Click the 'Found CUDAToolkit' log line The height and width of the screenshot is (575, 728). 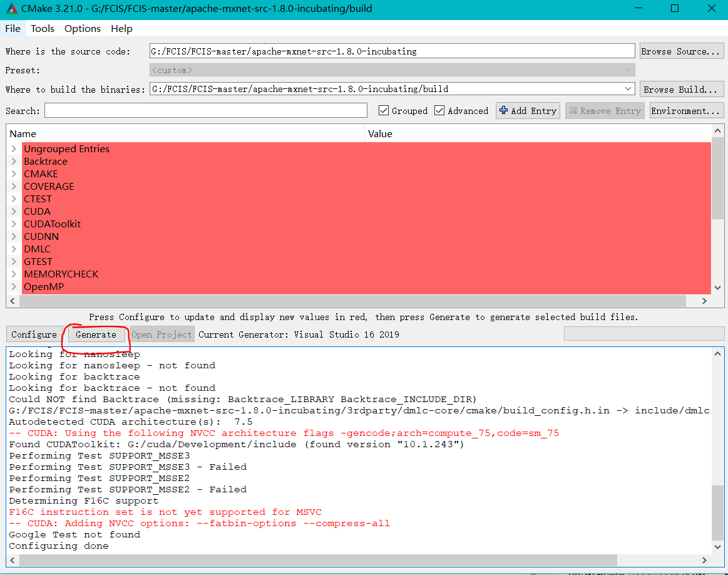[x=237, y=444]
